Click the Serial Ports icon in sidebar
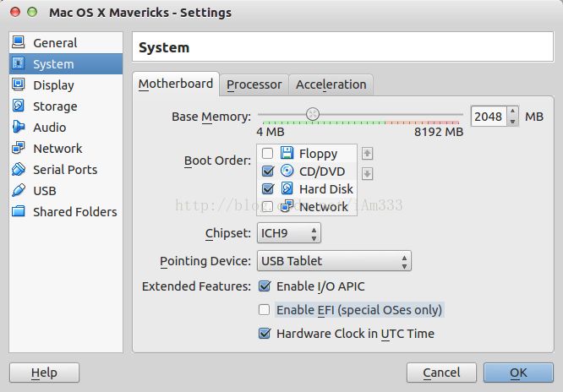Image resolution: width=563 pixels, height=392 pixels. (x=19, y=169)
